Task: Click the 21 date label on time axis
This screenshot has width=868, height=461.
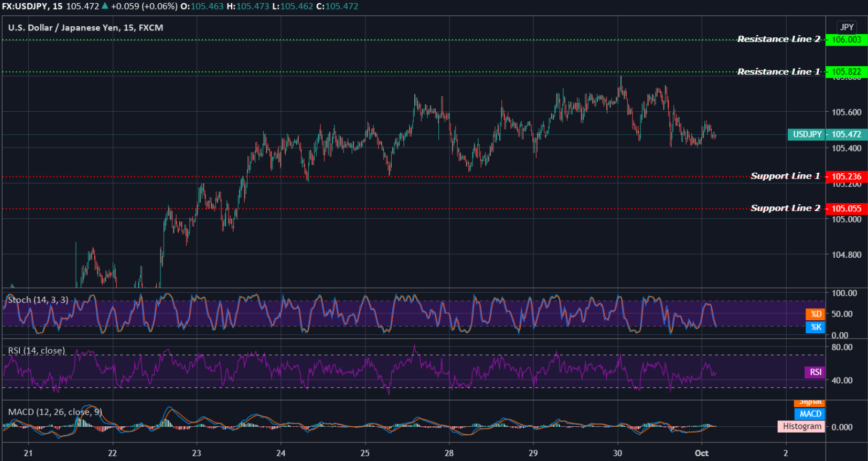Action: [28, 453]
